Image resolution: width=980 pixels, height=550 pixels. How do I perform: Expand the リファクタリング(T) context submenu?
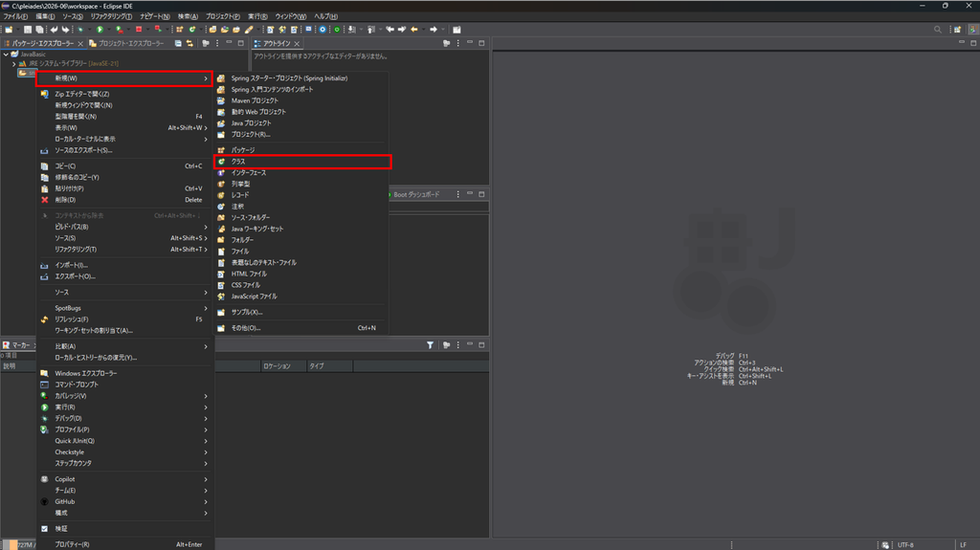click(x=124, y=250)
